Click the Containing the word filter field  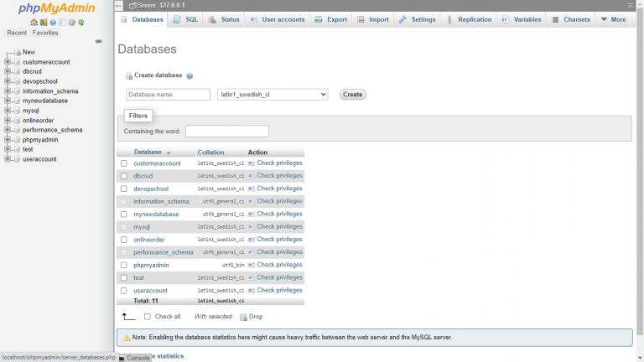[x=227, y=132]
